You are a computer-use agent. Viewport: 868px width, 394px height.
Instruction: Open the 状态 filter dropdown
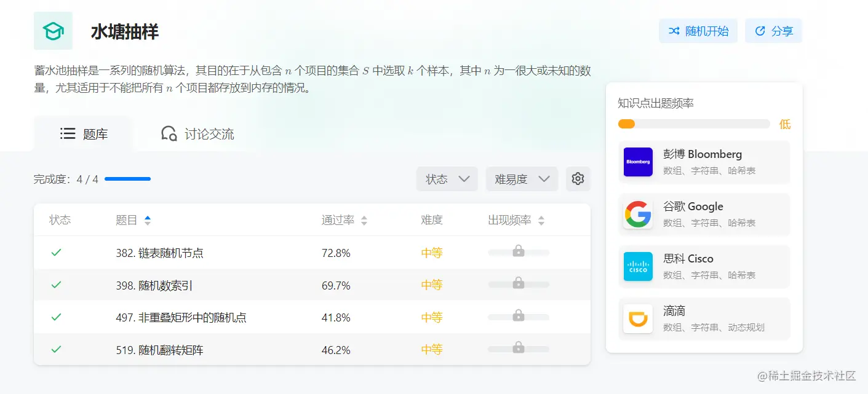point(447,179)
